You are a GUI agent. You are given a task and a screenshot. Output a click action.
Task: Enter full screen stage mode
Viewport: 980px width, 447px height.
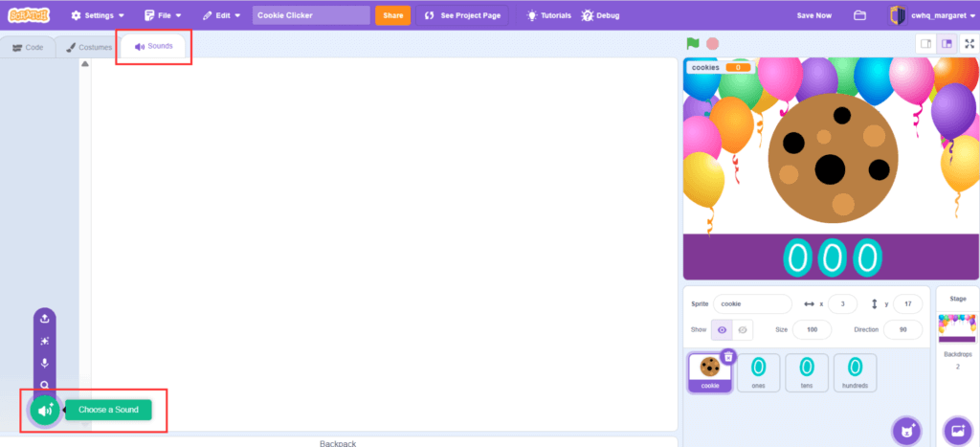pyautogui.click(x=969, y=43)
